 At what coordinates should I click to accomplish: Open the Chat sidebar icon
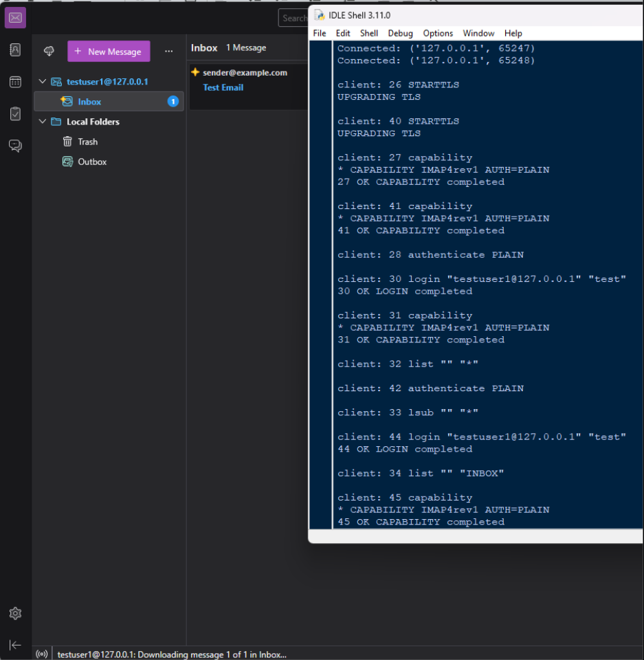click(x=15, y=146)
